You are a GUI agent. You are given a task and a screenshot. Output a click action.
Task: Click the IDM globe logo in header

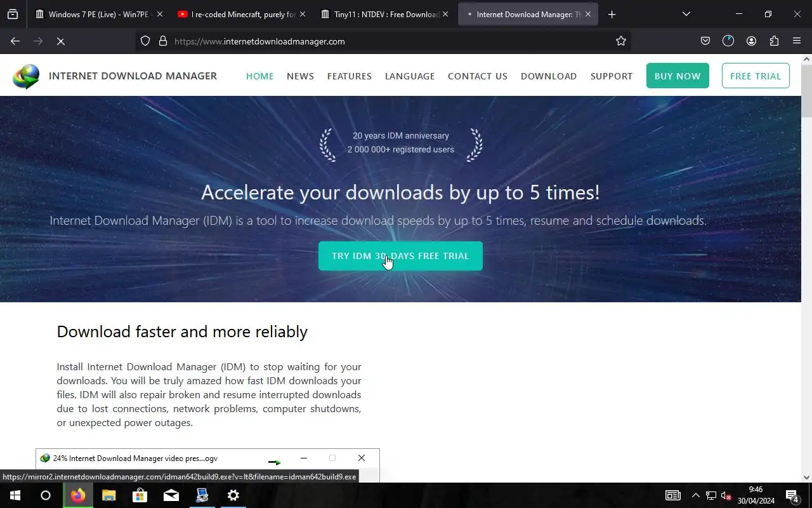click(26, 76)
